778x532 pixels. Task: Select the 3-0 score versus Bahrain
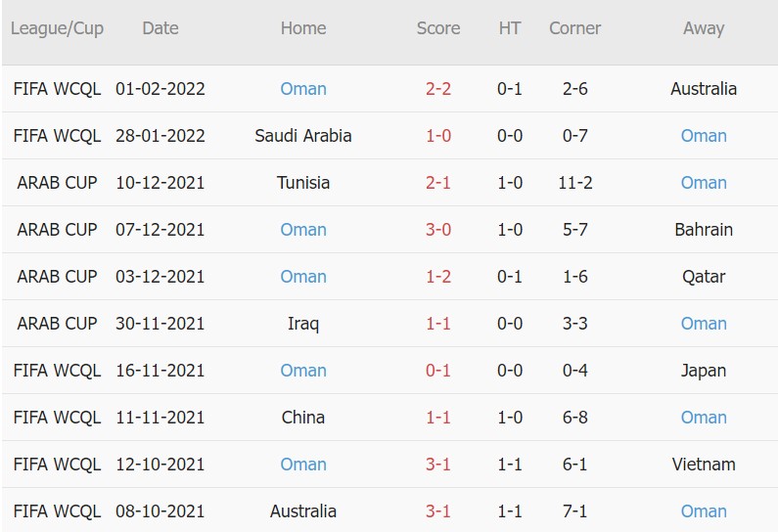pyautogui.click(x=438, y=230)
